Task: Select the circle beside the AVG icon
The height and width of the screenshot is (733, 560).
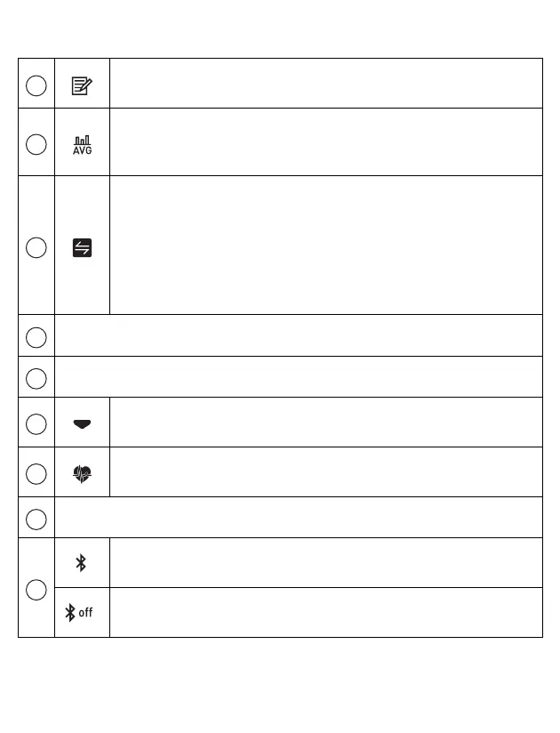Action: 36,144
